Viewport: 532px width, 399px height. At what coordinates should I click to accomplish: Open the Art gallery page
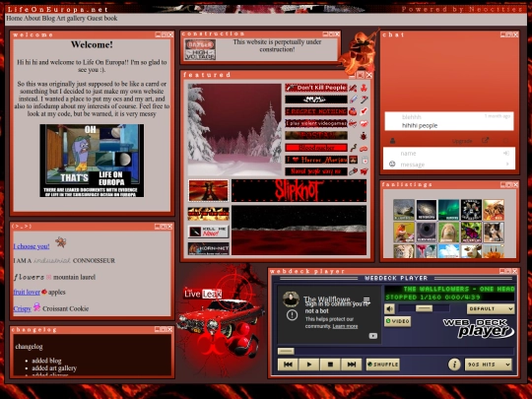point(71,19)
